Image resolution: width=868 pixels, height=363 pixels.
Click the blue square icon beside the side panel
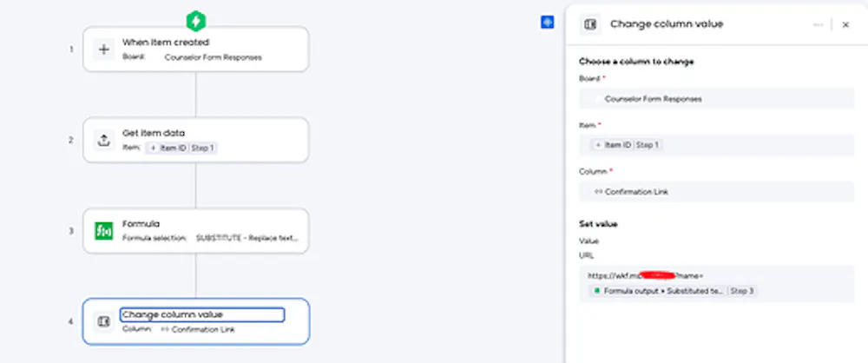(x=547, y=23)
